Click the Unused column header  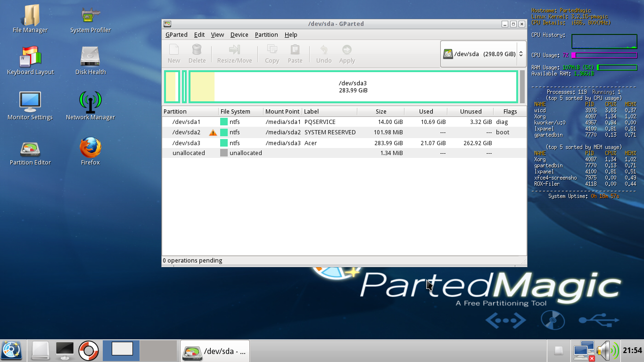(x=471, y=112)
